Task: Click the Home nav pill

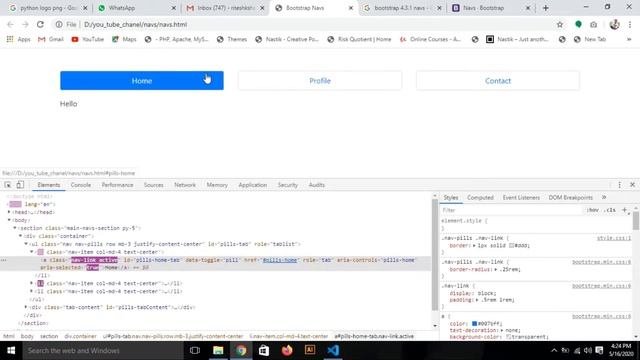Action: [142, 80]
